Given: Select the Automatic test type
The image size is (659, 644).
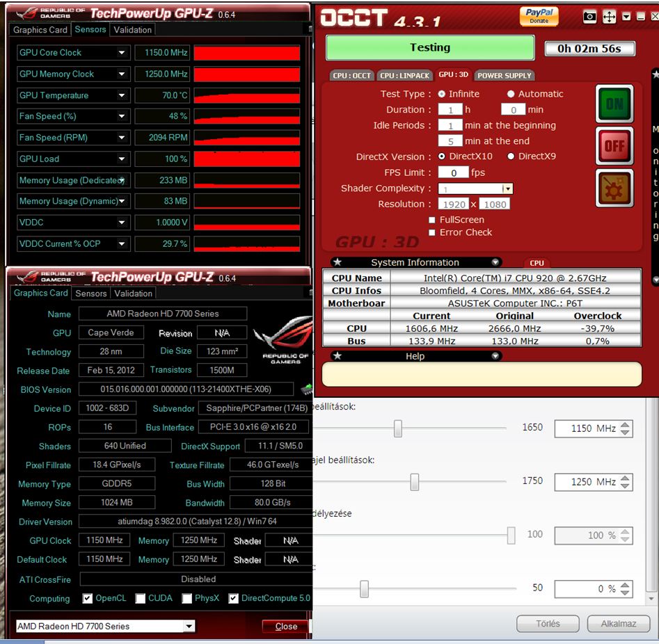Looking at the screenshot, I should (x=511, y=94).
